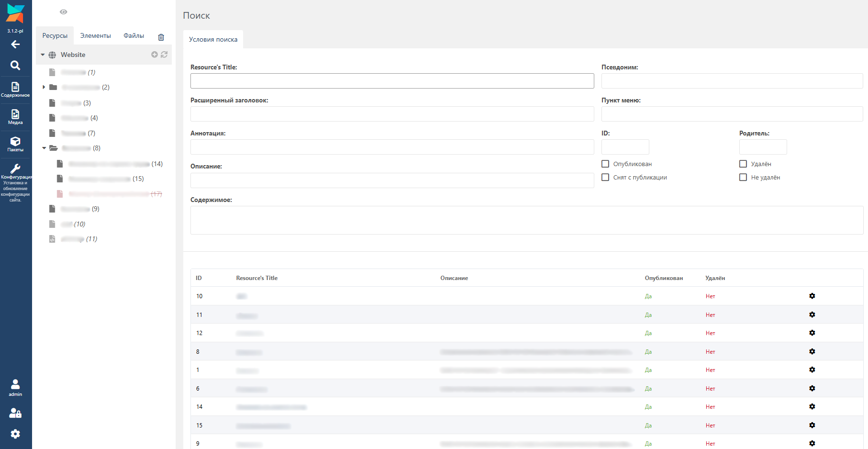Screen dimensions: 868x449
Task: Focus the Псевдоним input field
Action: 732,81
